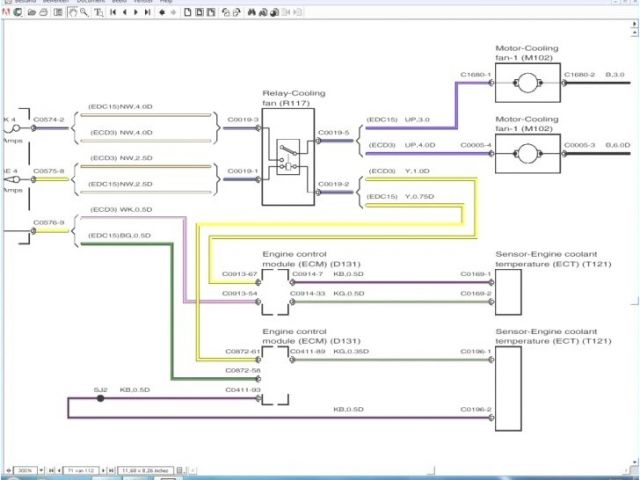Open the zoom level dropdown in status bar

pos(41,470)
